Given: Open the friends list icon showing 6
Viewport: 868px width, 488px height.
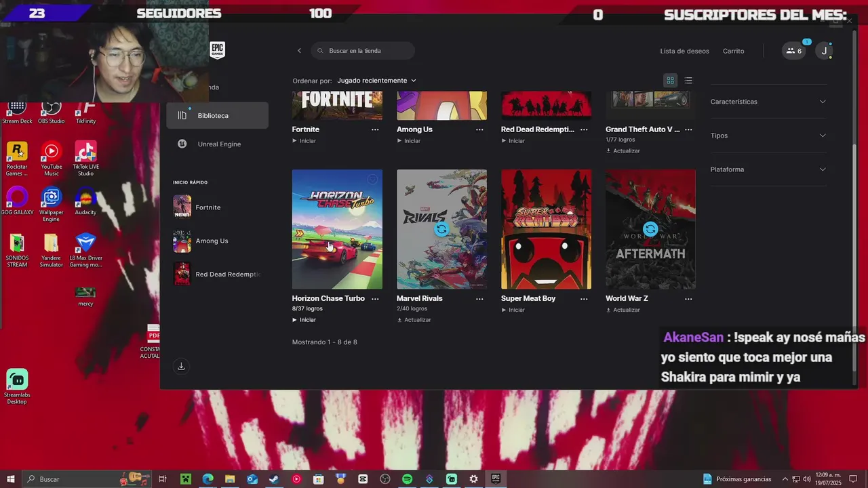Looking at the screenshot, I should coord(794,51).
